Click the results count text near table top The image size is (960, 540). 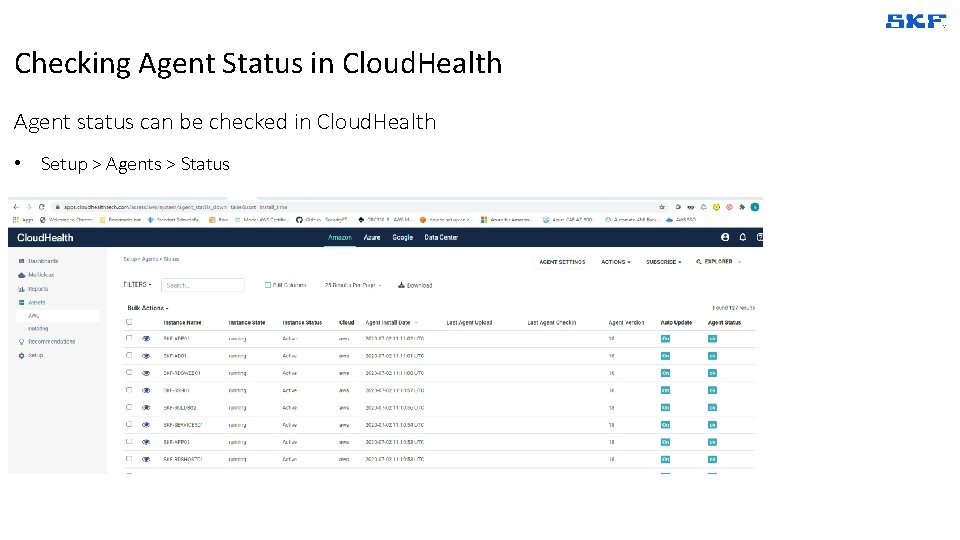(733, 308)
